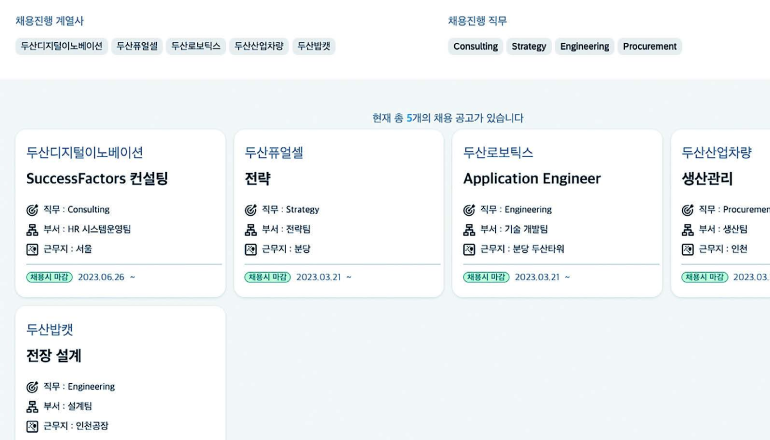Screen dimensions: 770x440
Task: Select the 두산디지털이노베이션 affiliate filter chip
Action: (61, 46)
